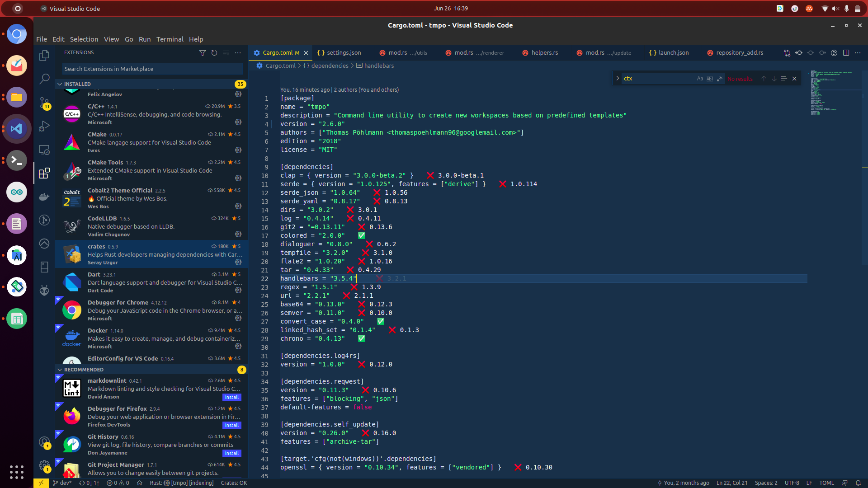Change indentation via Spaces: 2 indicator
Image resolution: width=868 pixels, height=488 pixels.
pos(766,483)
